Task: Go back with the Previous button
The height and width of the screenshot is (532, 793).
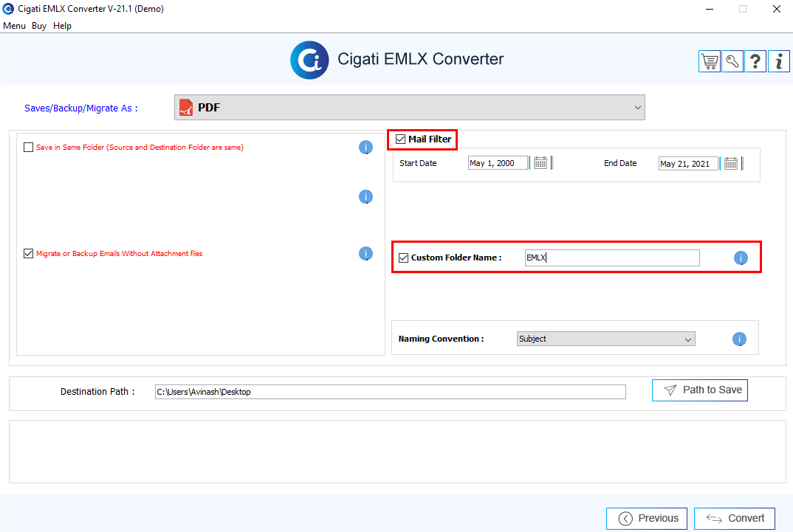Action: coord(647,519)
